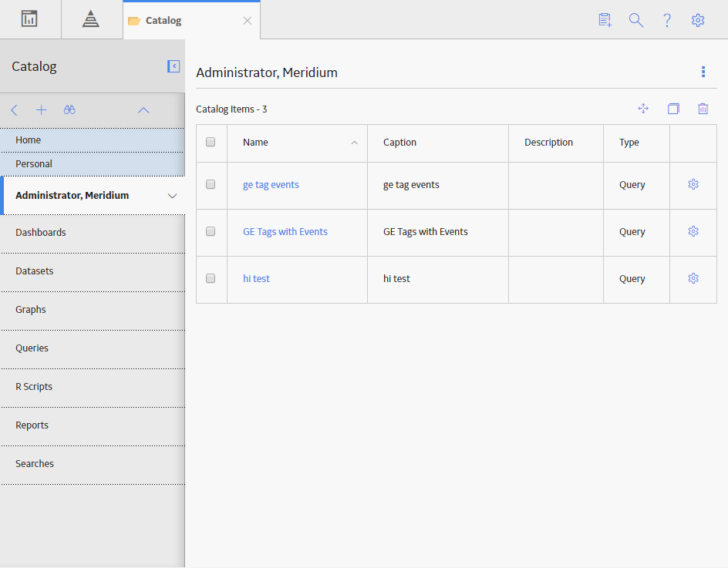Click the move items icon

(643, 109)
